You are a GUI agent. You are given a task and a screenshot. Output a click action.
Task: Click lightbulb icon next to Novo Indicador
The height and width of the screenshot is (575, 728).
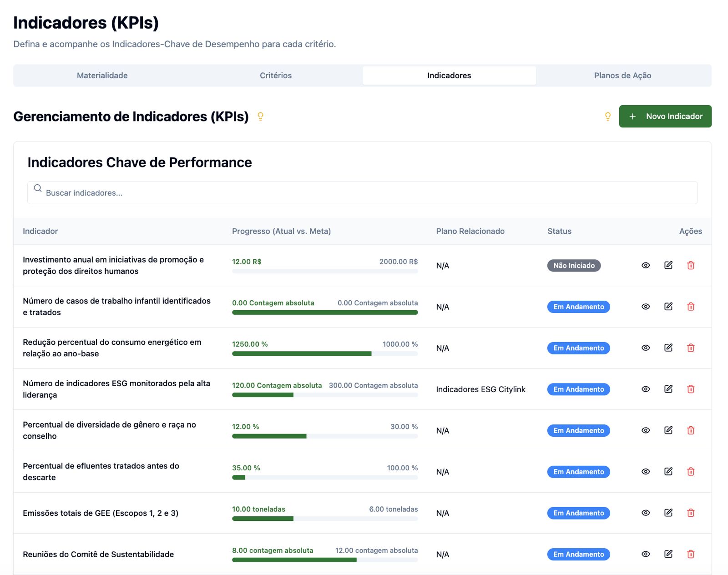click(x=607, y=116)
